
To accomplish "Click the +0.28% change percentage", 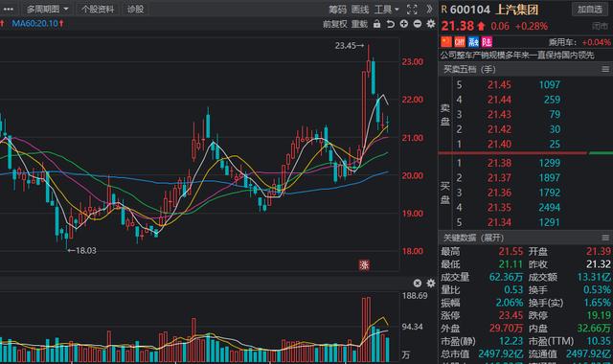I will click(532, 26).
